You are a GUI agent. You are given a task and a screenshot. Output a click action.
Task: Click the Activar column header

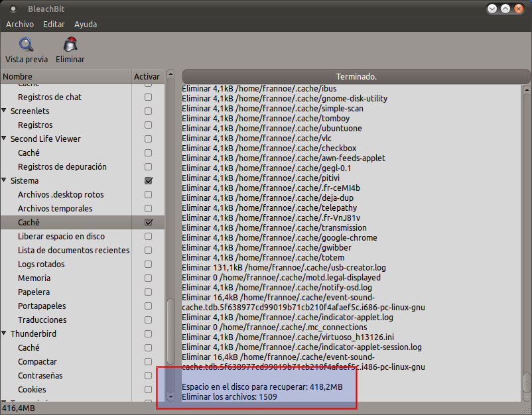coord(147,77)
